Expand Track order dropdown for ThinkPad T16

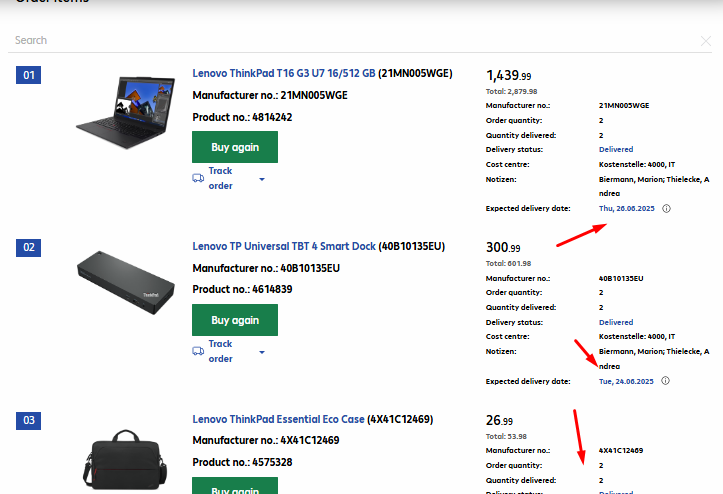pos(262,179)
